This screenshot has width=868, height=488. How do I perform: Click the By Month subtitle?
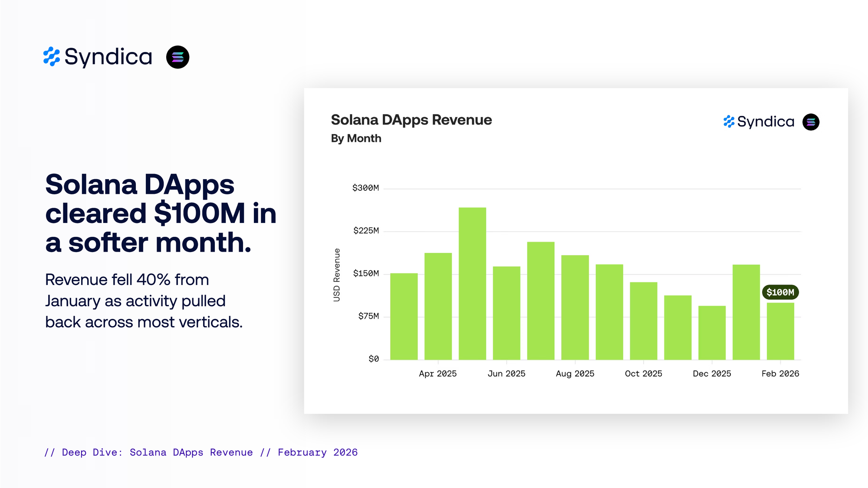356,138
